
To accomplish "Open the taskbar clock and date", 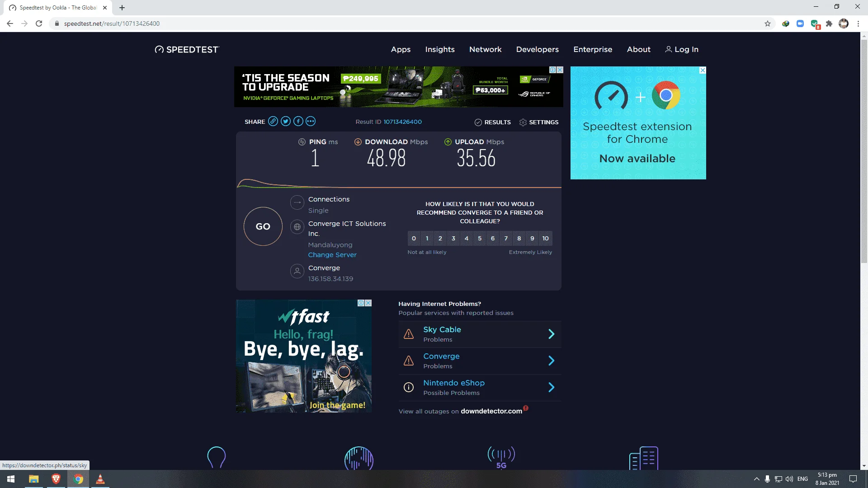I will pyautogui.click(x=827, y=479).
